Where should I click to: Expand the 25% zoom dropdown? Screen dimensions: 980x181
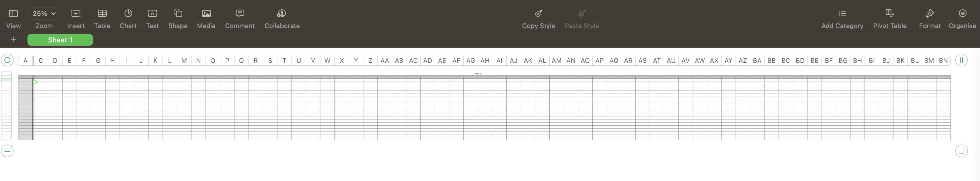click(x=44, y=14)
